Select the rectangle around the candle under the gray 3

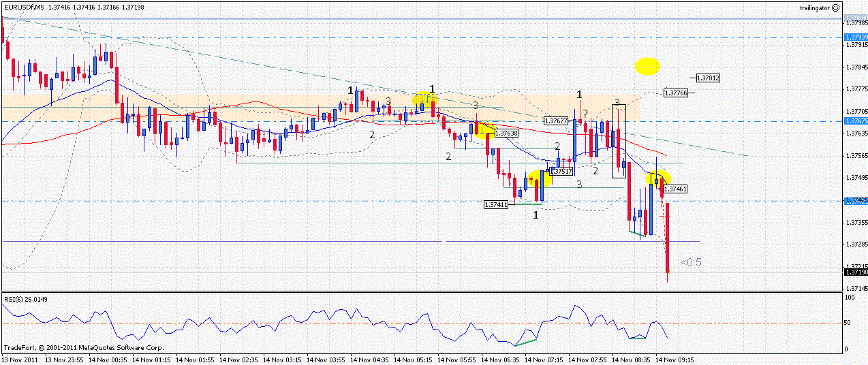[619, 140]
